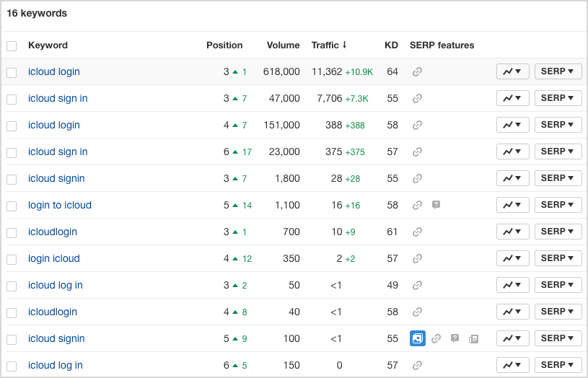588x378 pixels.
Task: Click the link icon in the login to icloud row
Action: point(418,205)
